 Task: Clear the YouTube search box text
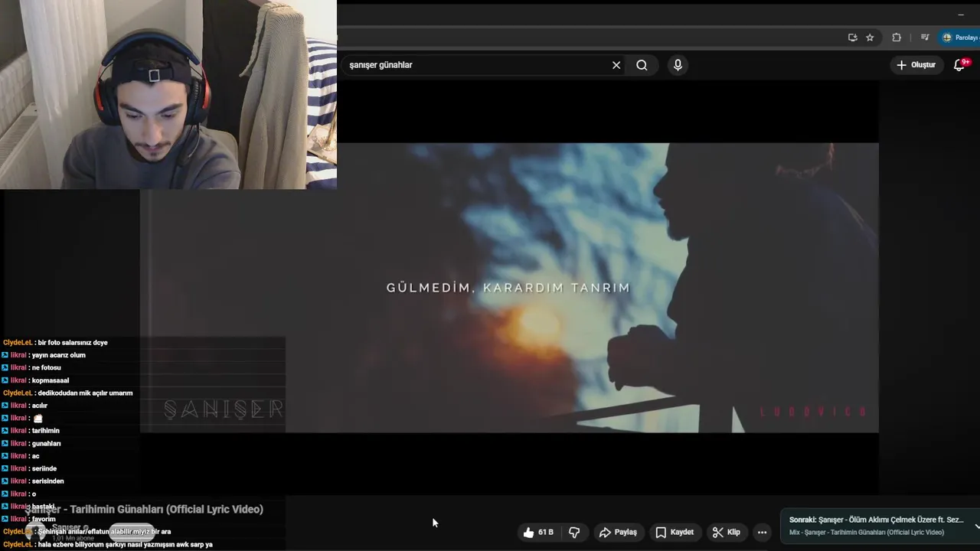coord(616,65)
